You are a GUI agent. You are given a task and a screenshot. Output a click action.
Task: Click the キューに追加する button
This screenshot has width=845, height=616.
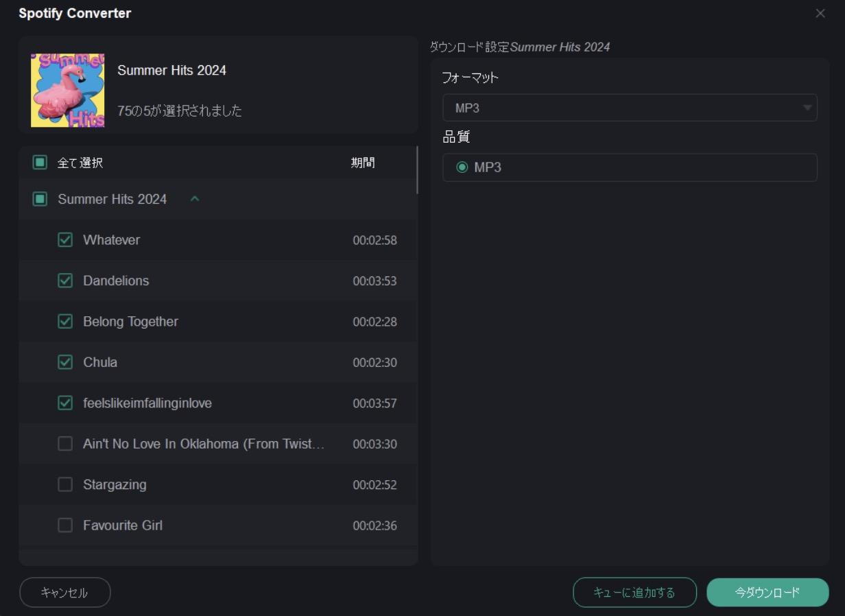(634, 593)
